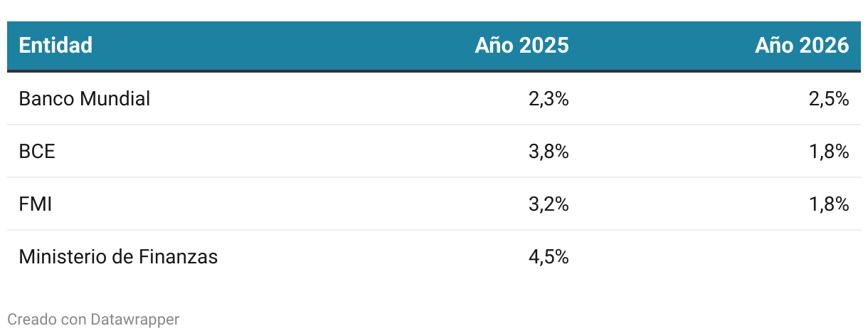
Task: Click blank space in the FMI row
Action: pyautogui.click(x=285, y=204)
